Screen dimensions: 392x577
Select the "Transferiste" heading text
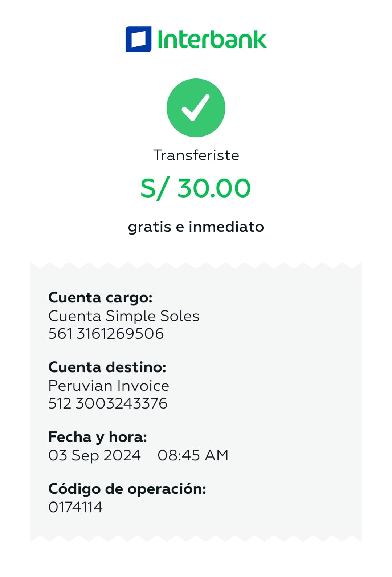click(x=196, y=155)
